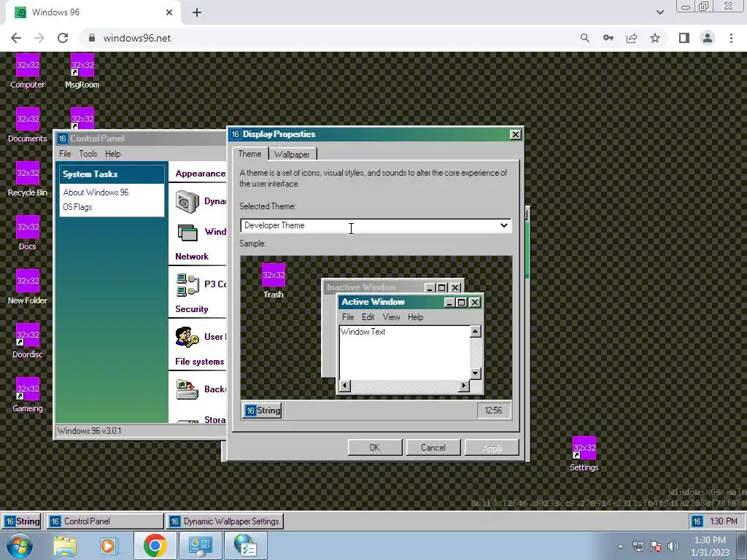
Task: Click OK in Display Properties
Action: (x=375, y=448)
